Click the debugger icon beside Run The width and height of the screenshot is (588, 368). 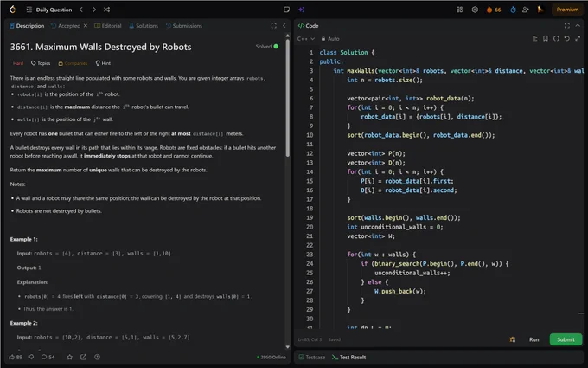pos(513,339)
